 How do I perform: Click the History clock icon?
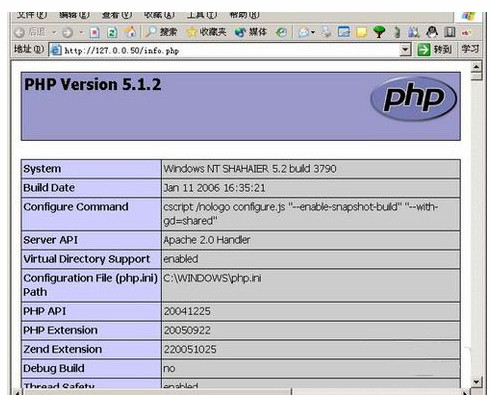[282, 32]
